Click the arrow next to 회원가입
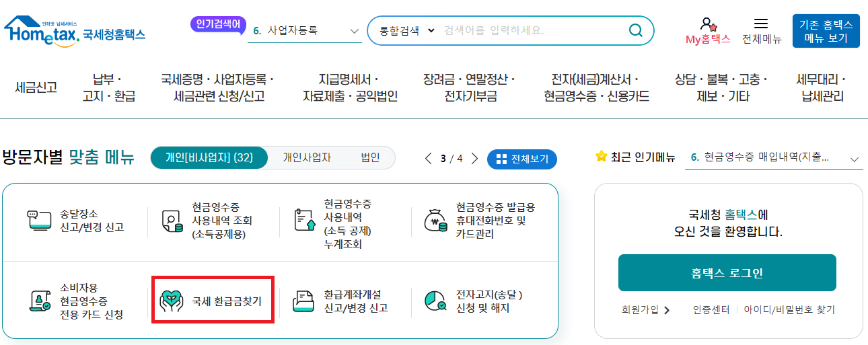 pos(667,311)
